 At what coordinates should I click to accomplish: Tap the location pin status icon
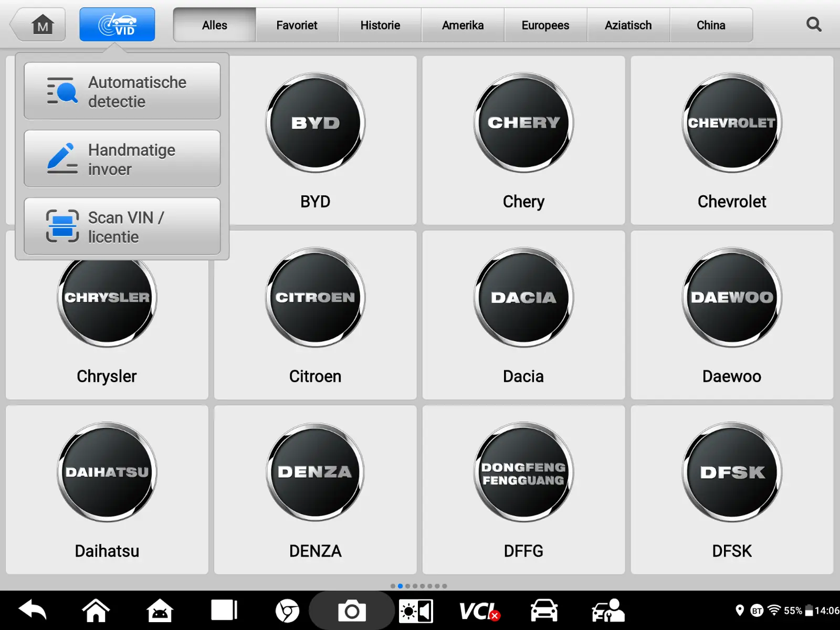tap(740, 610)
